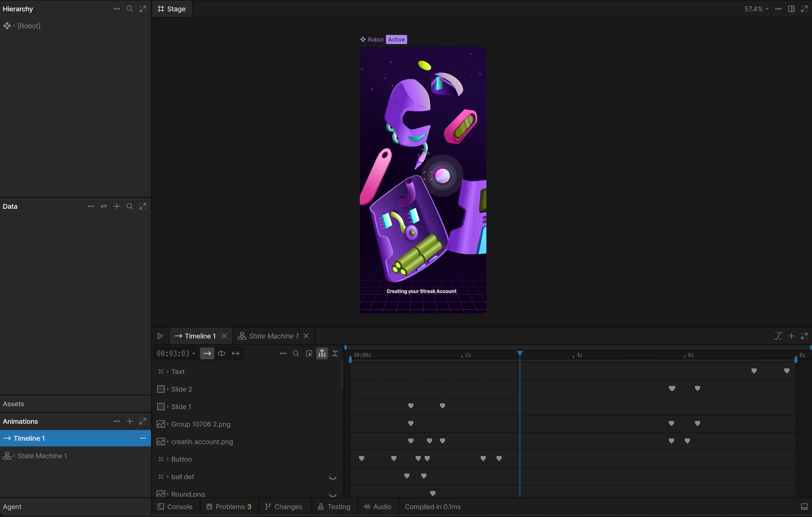
Task: Click the work area end handle
Action: coord(796,360)
